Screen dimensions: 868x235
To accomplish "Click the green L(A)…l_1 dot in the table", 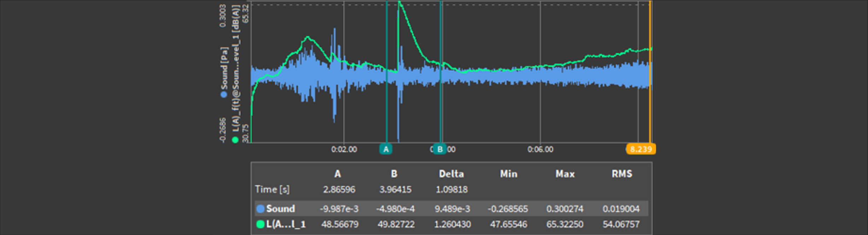I will coord(261,224).
